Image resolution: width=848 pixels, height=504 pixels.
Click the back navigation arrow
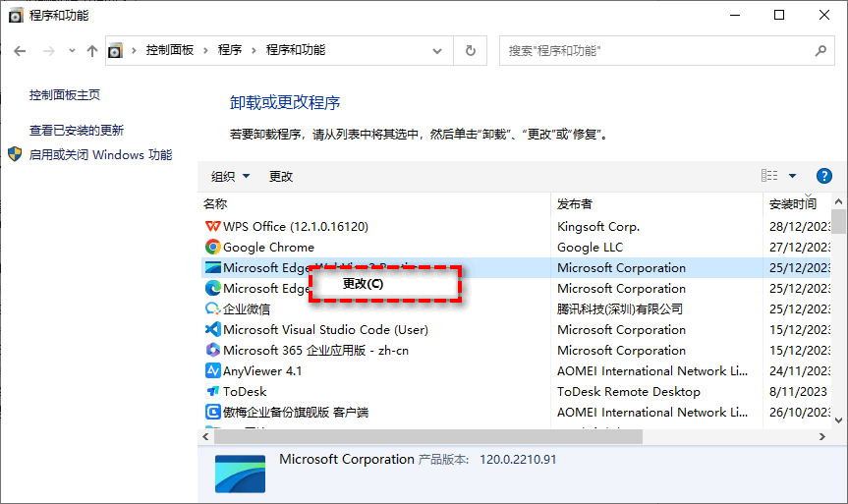pos(20,51)
